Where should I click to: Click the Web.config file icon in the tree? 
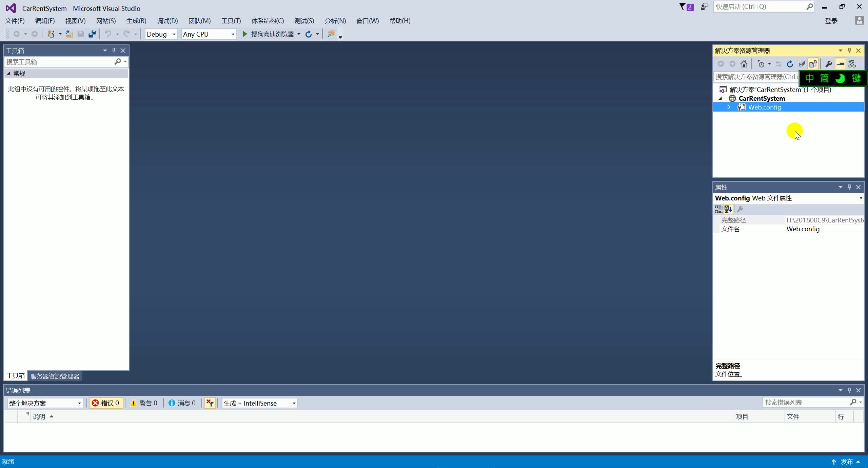click(x=742, y=107)
